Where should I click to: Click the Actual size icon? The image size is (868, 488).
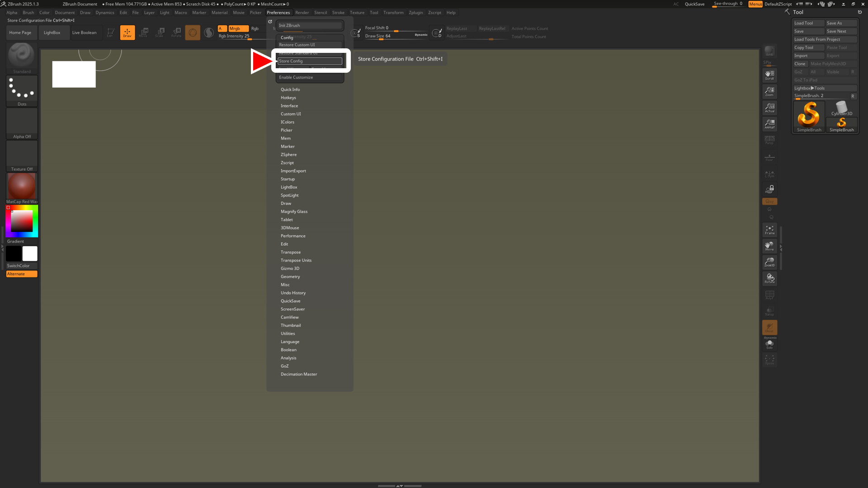769,108
